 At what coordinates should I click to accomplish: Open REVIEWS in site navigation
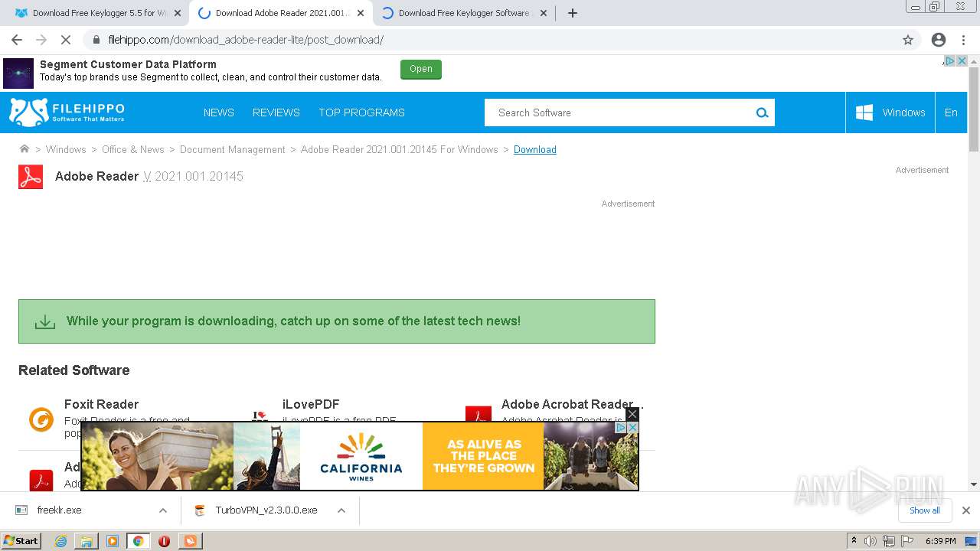(276, 112)
